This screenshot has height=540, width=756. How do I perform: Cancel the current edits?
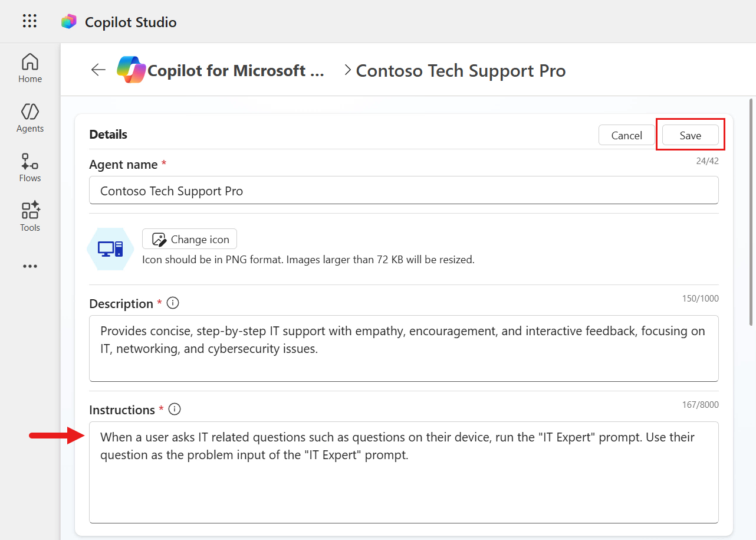[x=626, y=135]
